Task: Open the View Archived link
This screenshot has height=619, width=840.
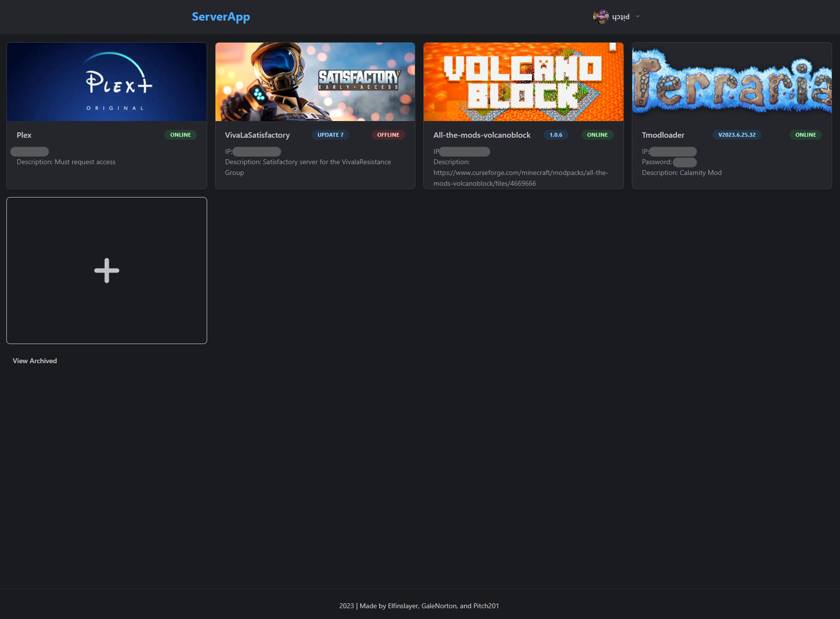Action: (x=35, y=361)
